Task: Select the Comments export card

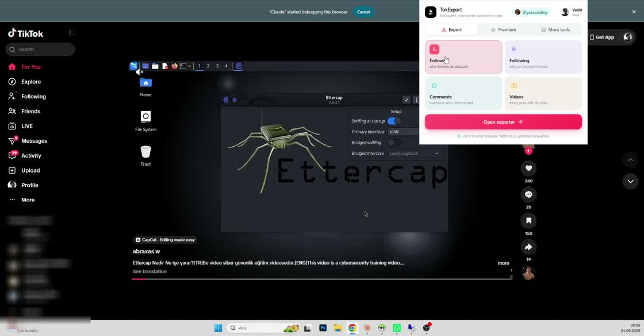Action: pyautogui.click(x=463, y=94)
